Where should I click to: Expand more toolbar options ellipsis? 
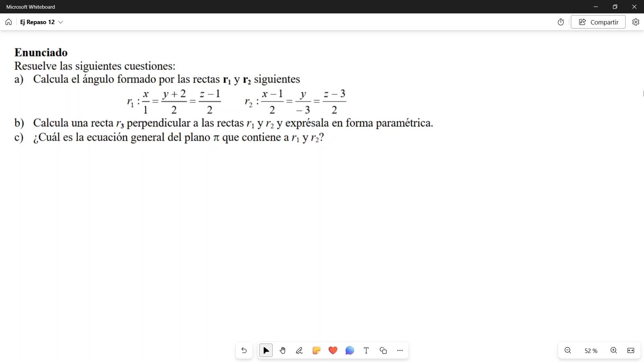(400, 351)
